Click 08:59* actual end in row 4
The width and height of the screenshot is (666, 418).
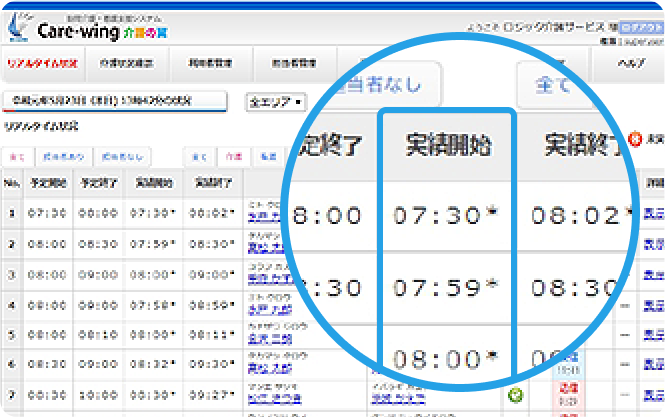[x=212, y=305]
